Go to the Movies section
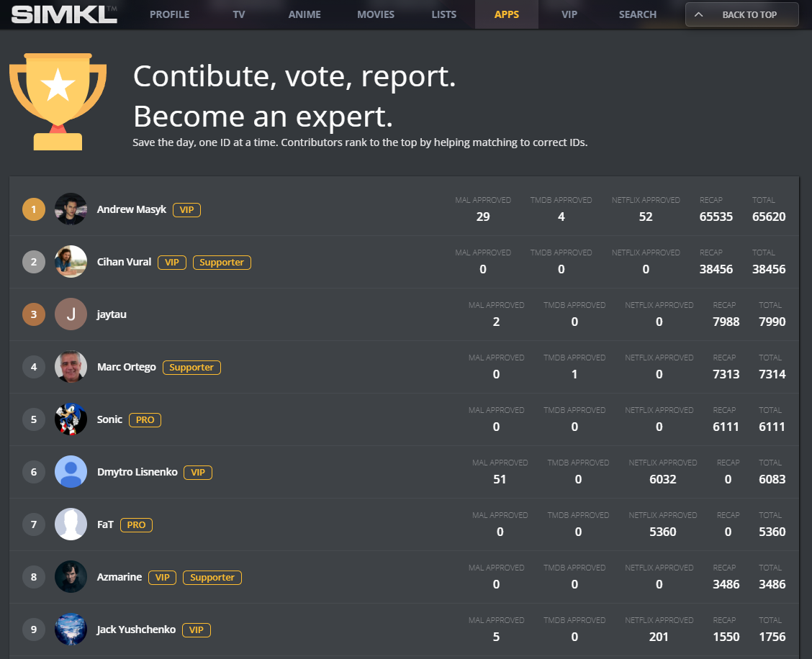The image size is (812, 659). click(x=376, y=14)
